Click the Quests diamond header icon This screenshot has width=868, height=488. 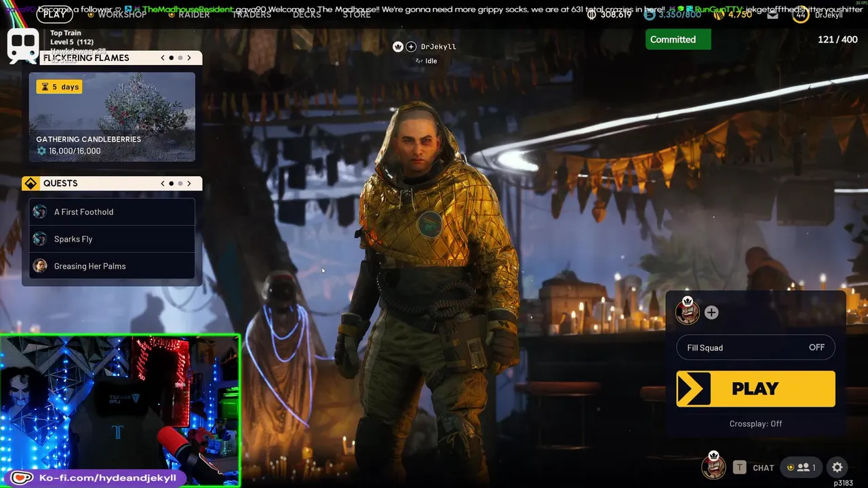point(31,183)
